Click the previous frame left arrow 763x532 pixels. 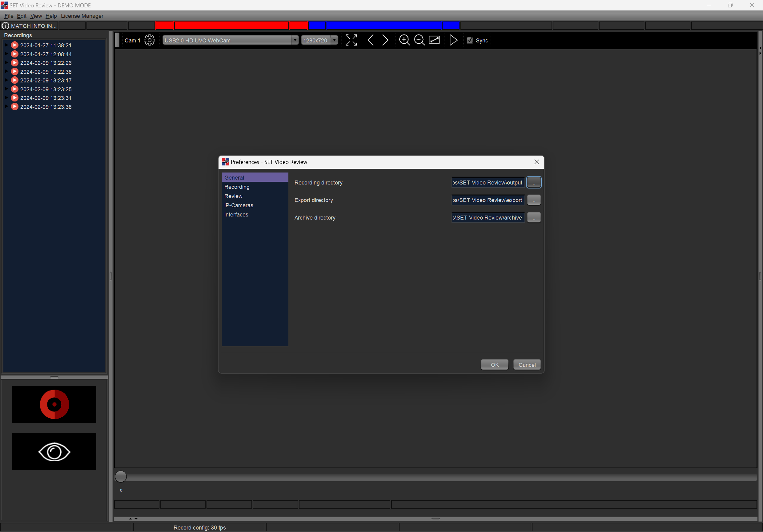371,40
